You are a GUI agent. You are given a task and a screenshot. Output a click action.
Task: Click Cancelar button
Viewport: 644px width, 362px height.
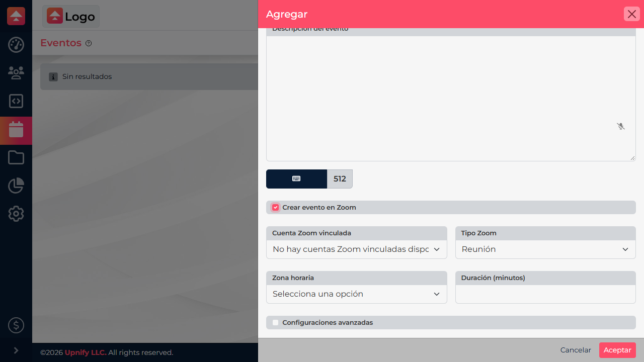point(576,350)
